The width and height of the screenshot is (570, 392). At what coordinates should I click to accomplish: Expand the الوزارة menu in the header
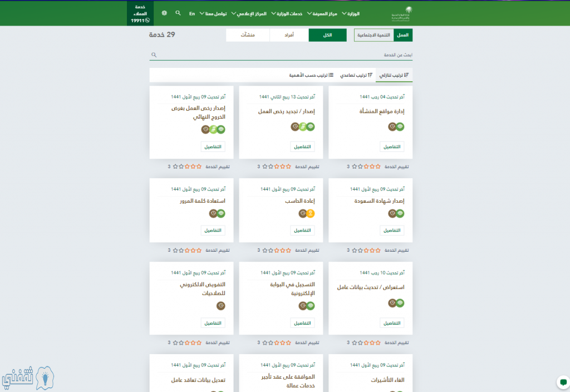(351, 14)
